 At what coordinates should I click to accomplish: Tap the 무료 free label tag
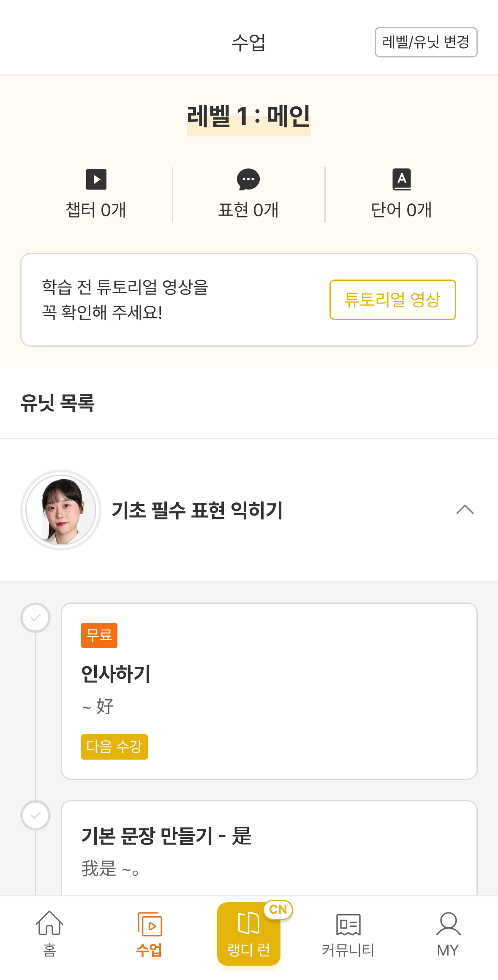(x=99, y=635)
